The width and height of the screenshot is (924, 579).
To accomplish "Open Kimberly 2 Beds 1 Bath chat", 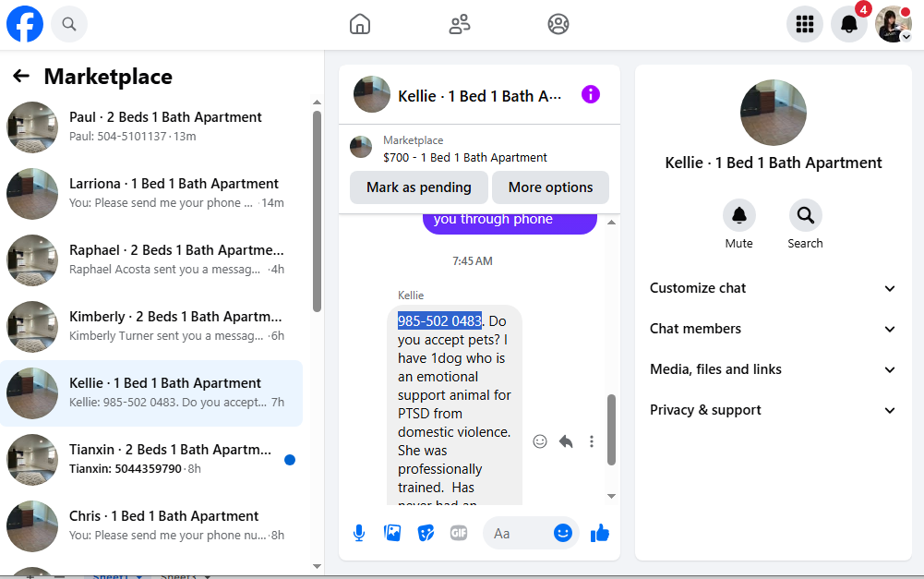I will [x=151, y=327].
